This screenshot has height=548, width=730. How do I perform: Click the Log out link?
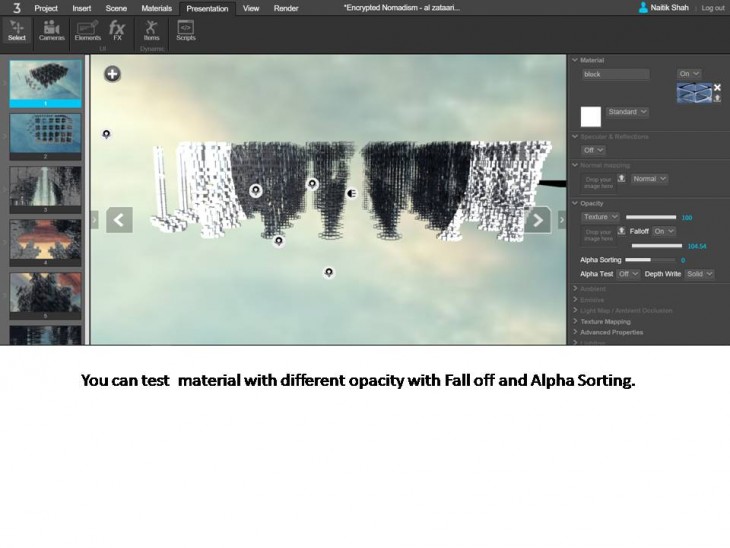[x=712, y=7]
